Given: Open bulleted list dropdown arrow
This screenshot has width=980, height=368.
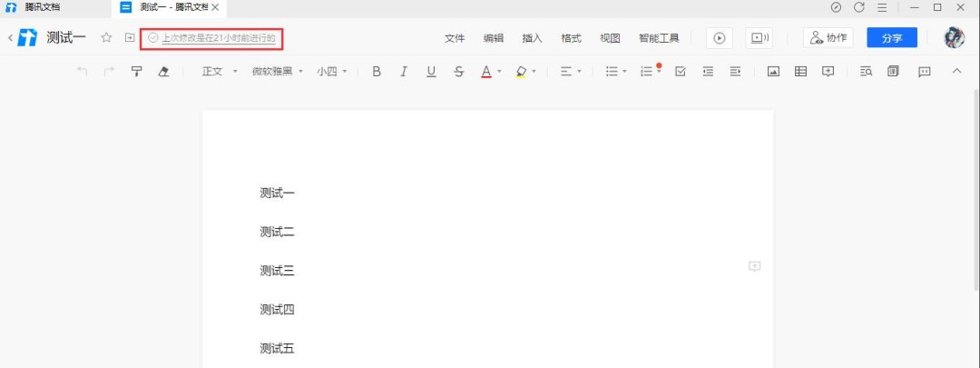Looking at the screenshot, I should click(x=624, y=72).
